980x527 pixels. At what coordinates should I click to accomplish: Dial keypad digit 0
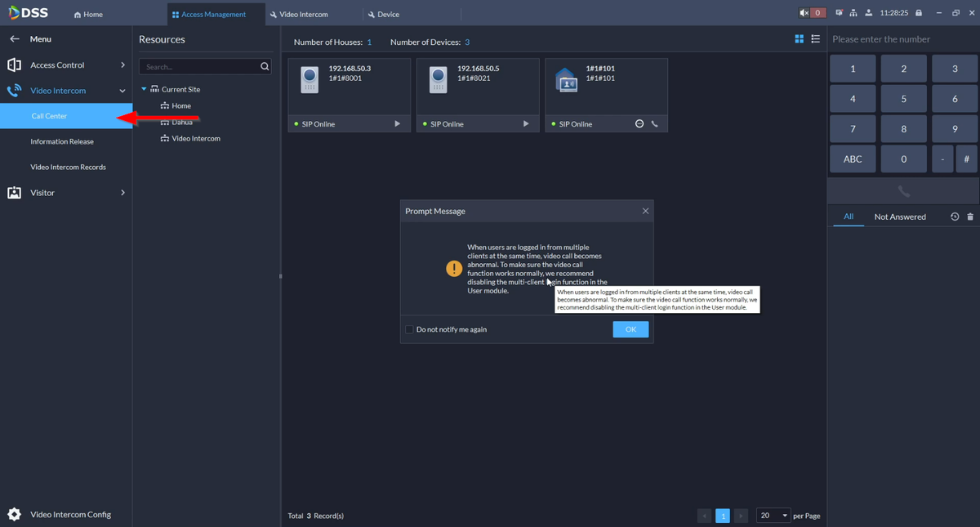pos(903,159)
